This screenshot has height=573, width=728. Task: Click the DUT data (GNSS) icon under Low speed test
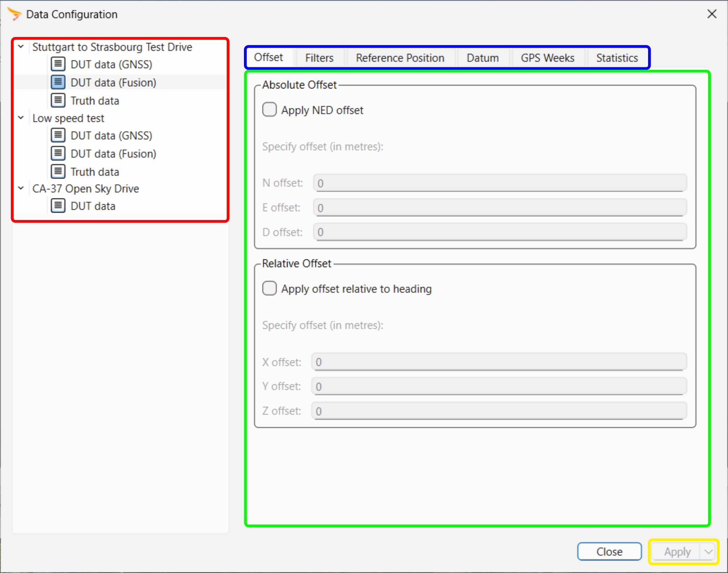58,135
